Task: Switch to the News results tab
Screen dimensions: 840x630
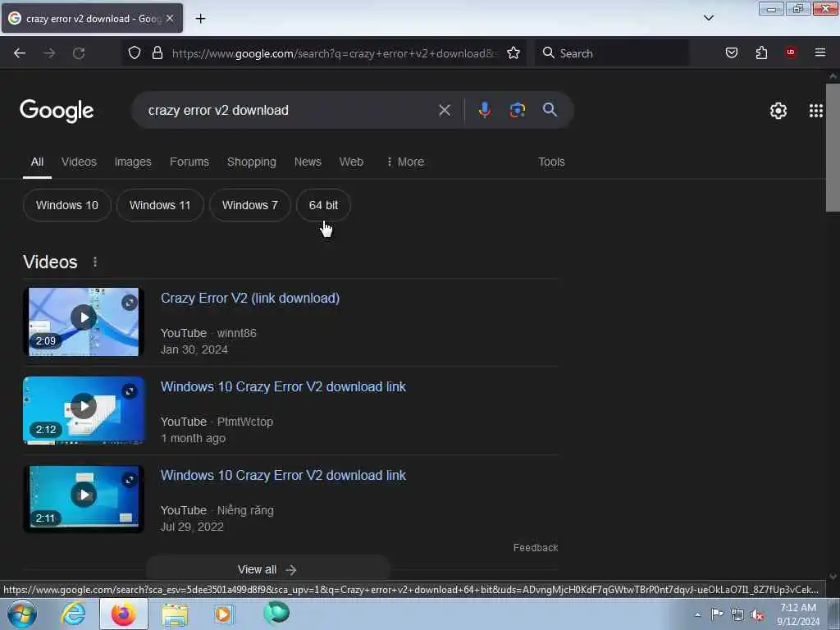Action: [308, 162]
